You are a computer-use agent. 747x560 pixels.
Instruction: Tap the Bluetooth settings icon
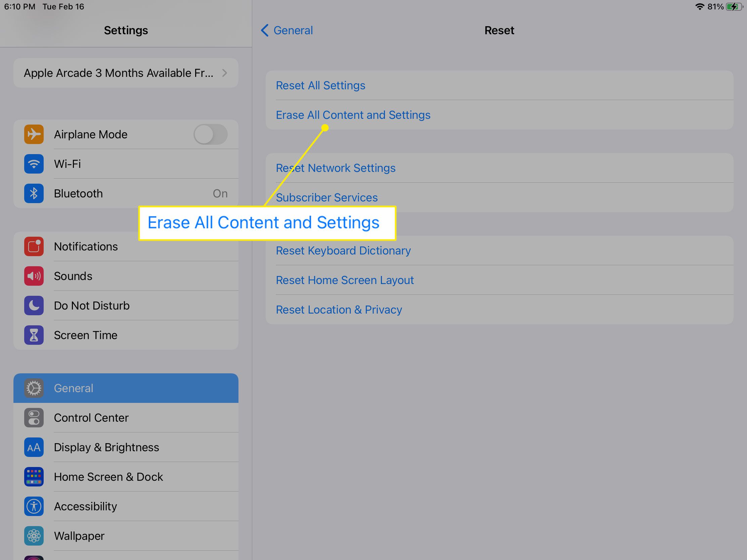tap(33, 193)
